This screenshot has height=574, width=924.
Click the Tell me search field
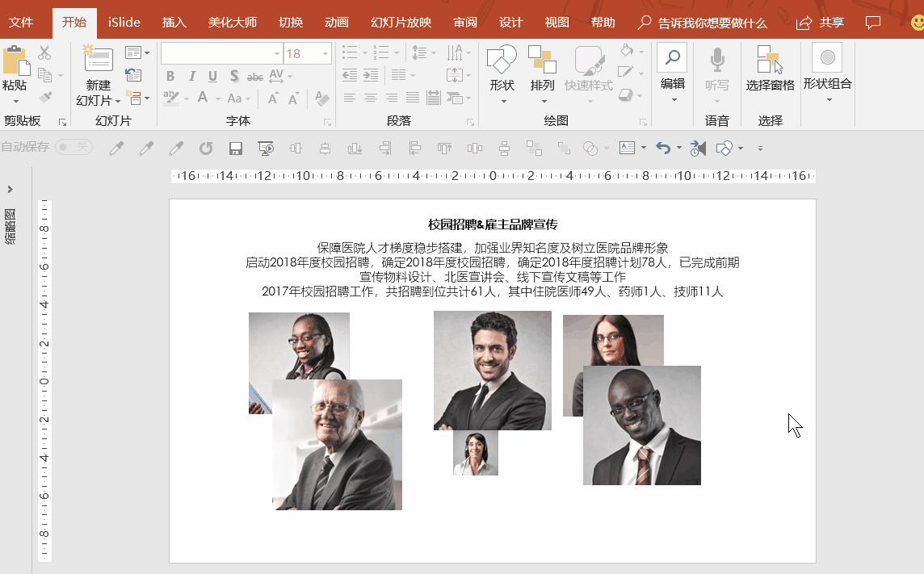click(703, 23)
